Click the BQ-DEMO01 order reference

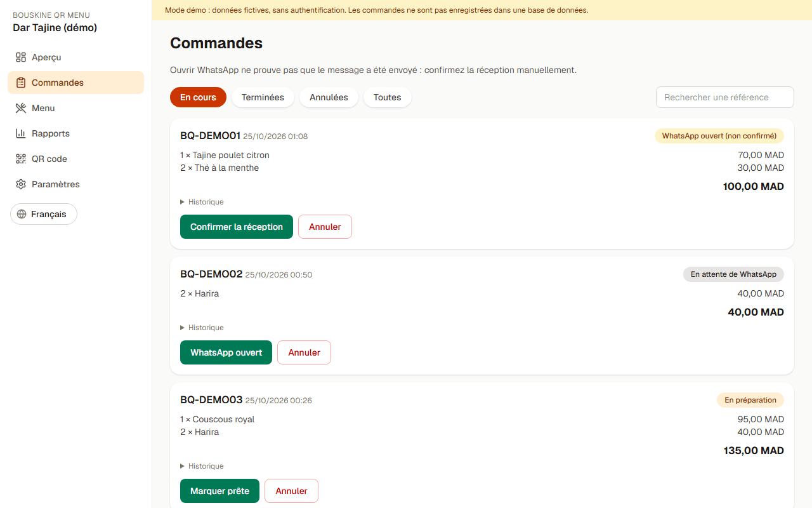tap(210, 136)
